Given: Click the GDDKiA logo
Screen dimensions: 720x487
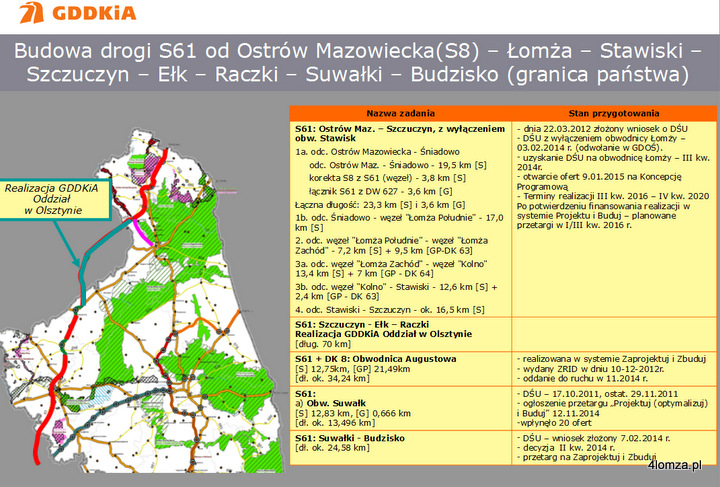Looking at the screenshot, I should (x=78, y=12).
